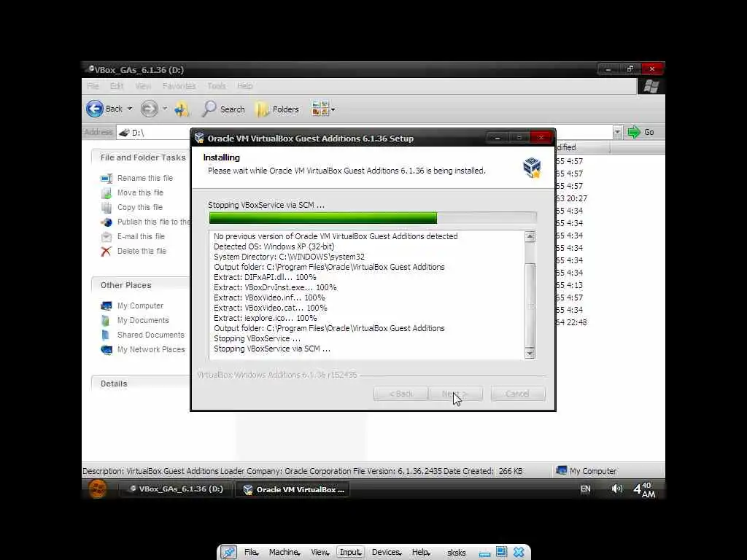Open the Edit menu in Explorer
This screenshot has height=560, width=747.
[x=117, y=86]
